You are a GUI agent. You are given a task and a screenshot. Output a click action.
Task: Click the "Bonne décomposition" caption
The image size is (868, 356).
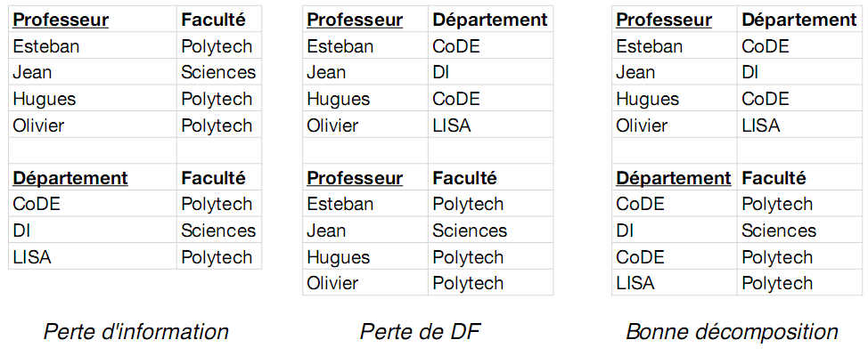point(732,332)
